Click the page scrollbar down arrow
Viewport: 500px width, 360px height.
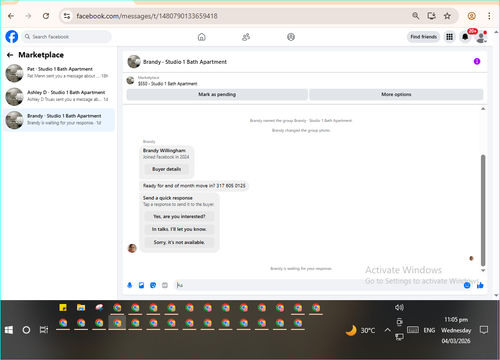pos(496,295)
